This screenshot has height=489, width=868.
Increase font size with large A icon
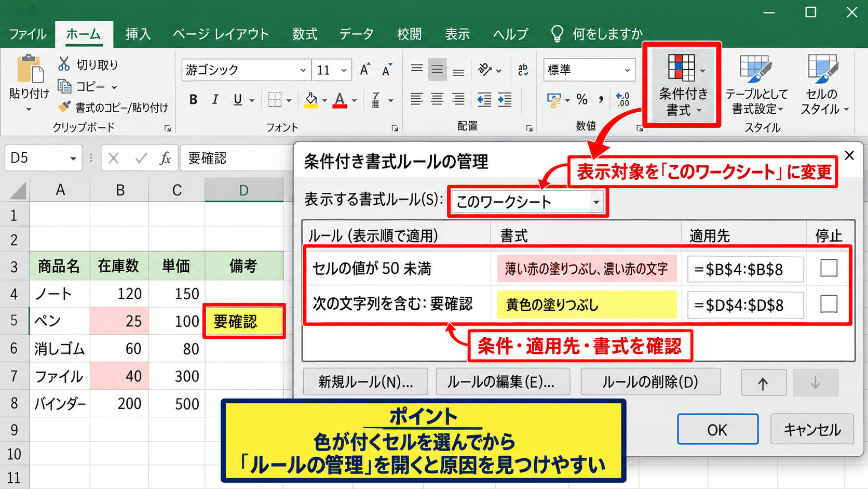365,70
